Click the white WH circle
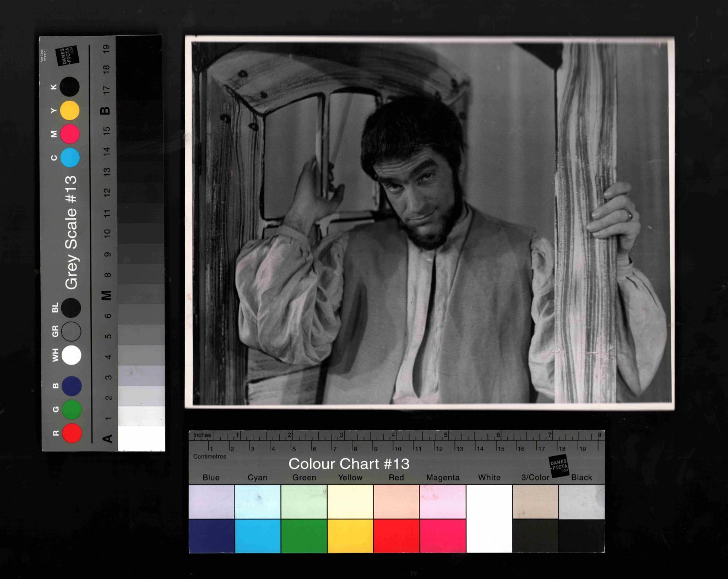Screen dimensions: 728x579 pyautogui.click(x=72, y=355)
